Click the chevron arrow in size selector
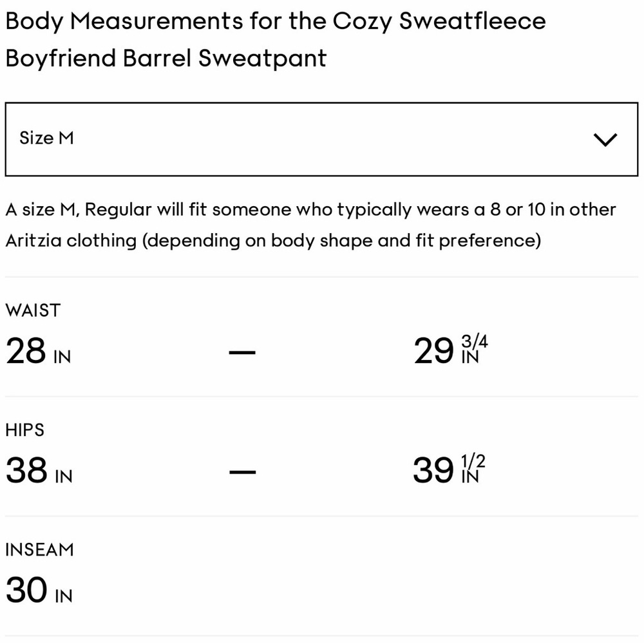Image resolution: width=644 pixels, height=644 pixels. tap(605, 140)
